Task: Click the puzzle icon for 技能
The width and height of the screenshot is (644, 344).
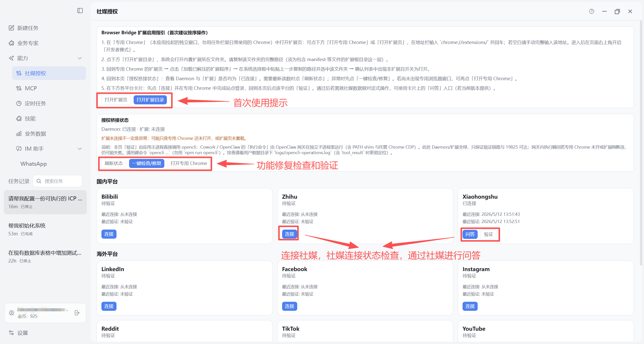Action: coord(19,118)
